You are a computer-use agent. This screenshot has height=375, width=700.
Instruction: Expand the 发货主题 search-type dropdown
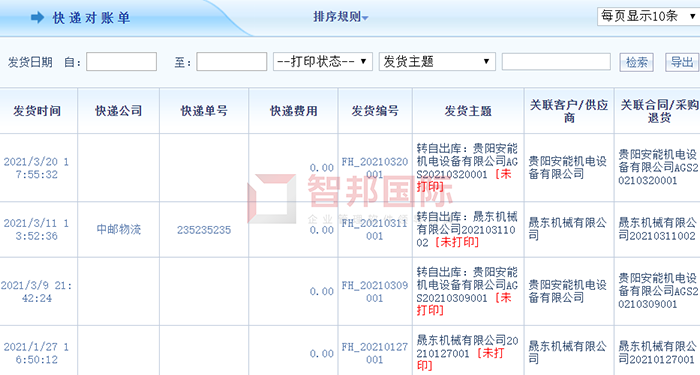(x=437, y=62)
